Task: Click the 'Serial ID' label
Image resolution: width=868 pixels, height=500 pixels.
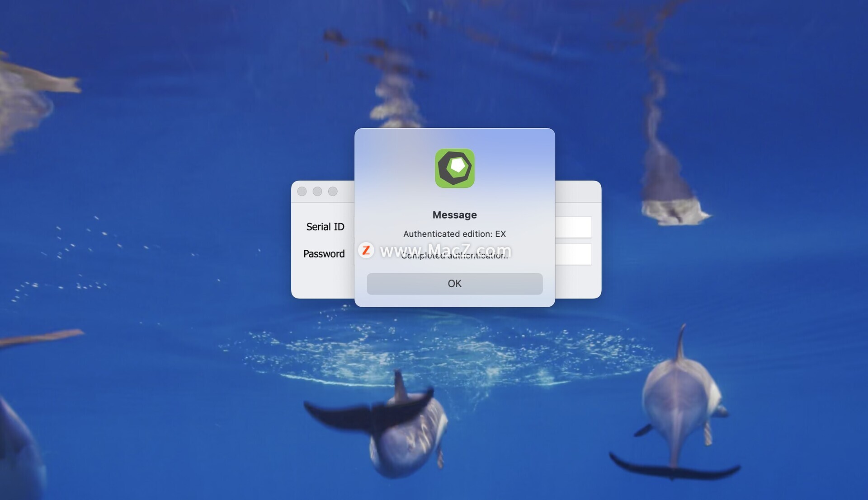Action: coord(325,227)
